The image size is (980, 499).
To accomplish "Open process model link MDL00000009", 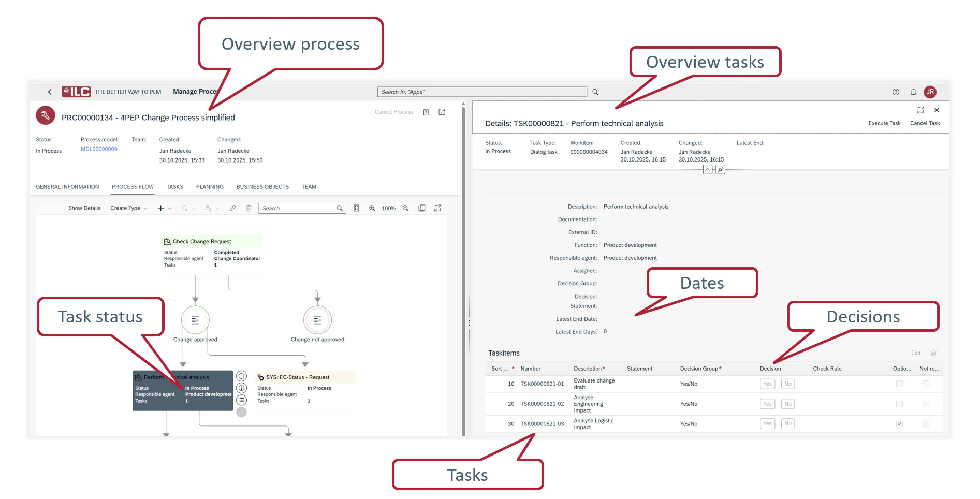I will 99,149.
